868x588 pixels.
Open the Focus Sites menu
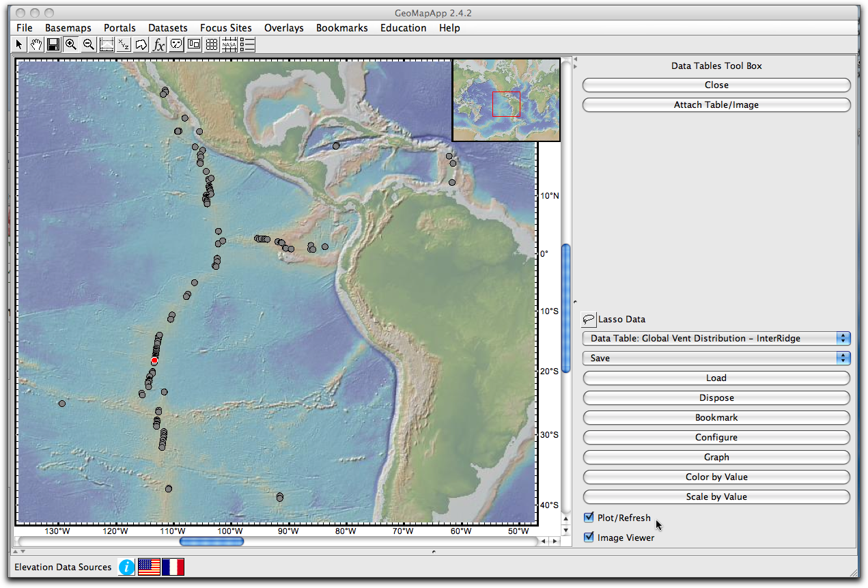click(226, 27)
